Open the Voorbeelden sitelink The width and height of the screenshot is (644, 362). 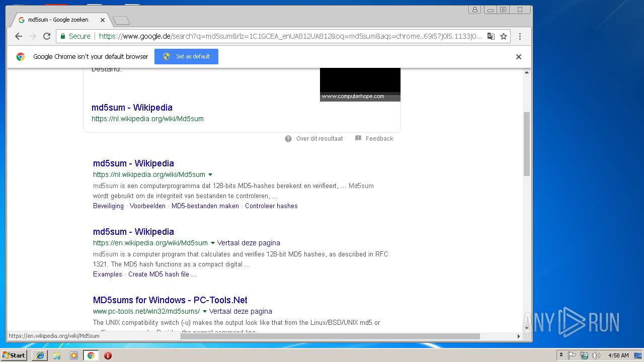pyautogui.click(x=147, y=206)
